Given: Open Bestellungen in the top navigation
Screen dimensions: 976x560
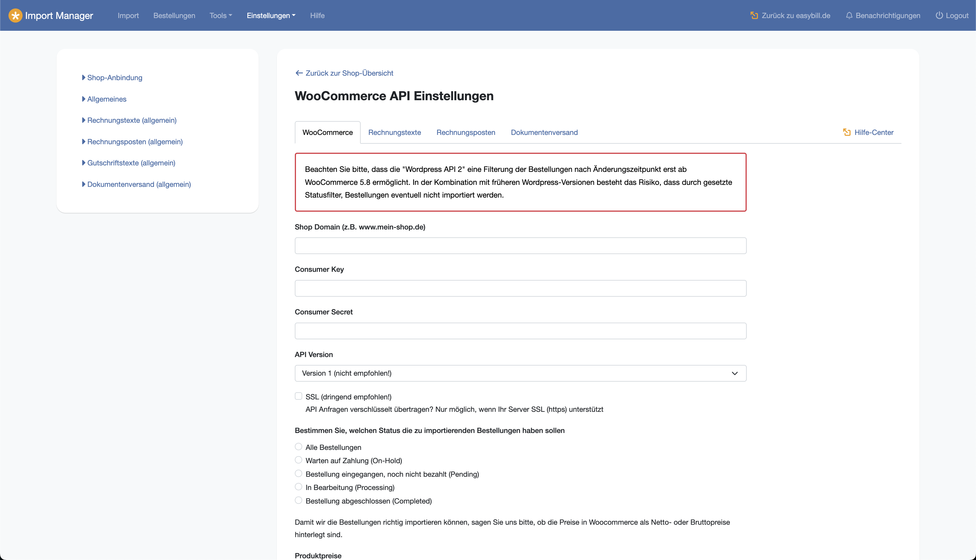Looking at the screenshot, I should click(174, 16).
